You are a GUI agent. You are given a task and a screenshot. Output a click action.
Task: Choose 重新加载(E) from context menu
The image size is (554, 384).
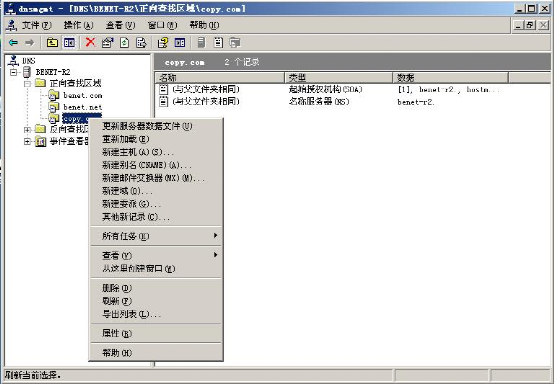[156, 139]
